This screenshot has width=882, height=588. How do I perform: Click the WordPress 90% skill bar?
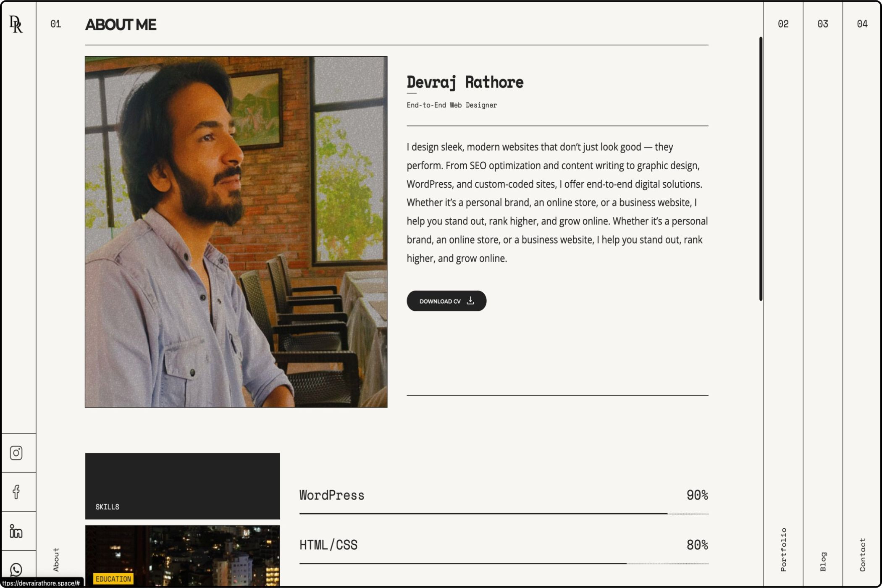coord(504,513)
